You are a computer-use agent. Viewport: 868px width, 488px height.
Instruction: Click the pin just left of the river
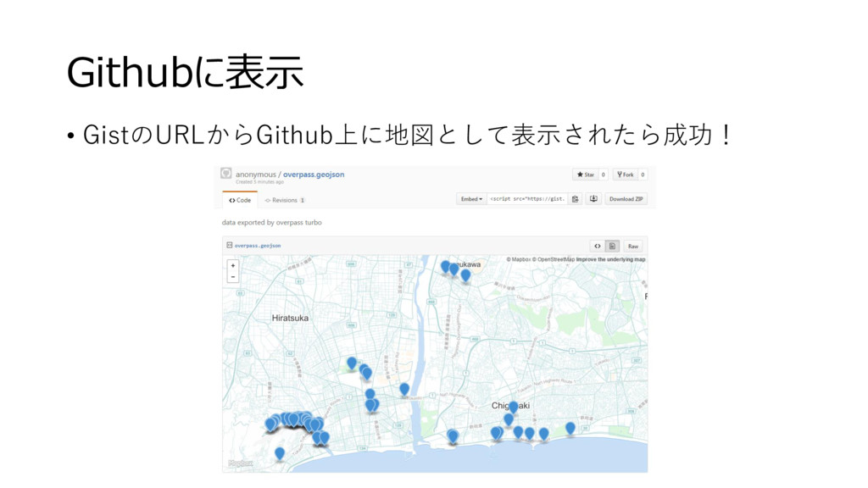click(404, 389)
